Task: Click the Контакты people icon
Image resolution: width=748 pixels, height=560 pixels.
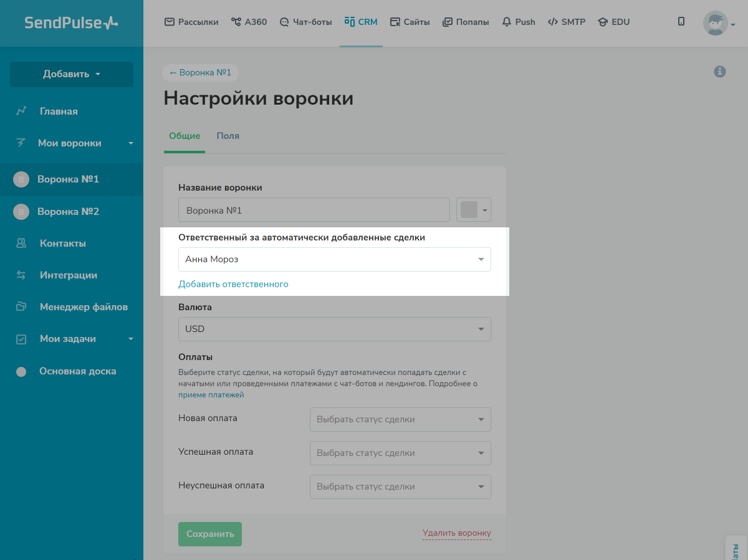Action: pos(21,244)
